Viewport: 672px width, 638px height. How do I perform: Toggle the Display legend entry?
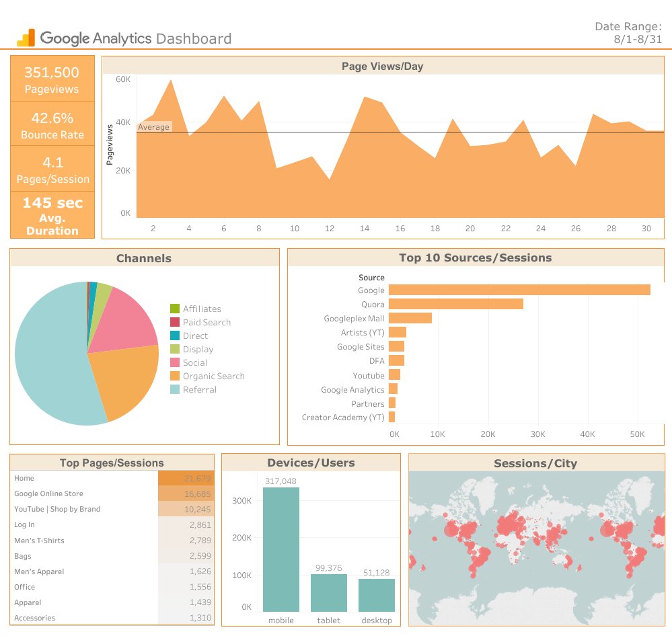click(199, 349)
